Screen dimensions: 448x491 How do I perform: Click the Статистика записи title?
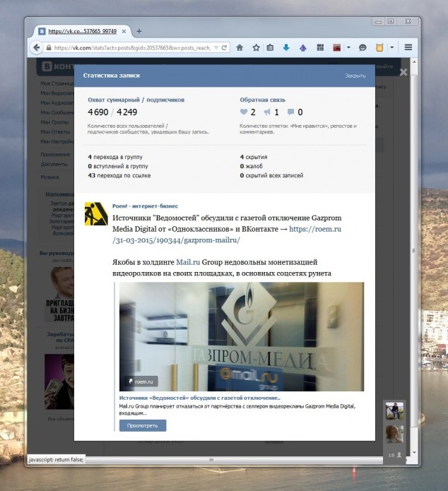112,76
